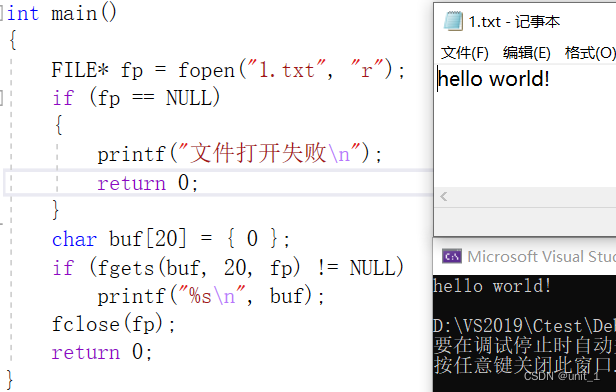Click the printf("文件打开失败\n") line

point(239,154)
